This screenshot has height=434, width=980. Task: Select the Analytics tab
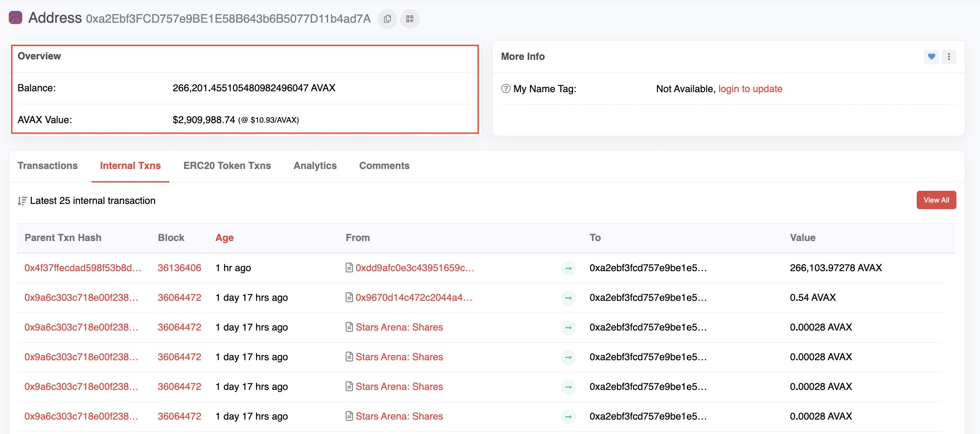[315, 166]
